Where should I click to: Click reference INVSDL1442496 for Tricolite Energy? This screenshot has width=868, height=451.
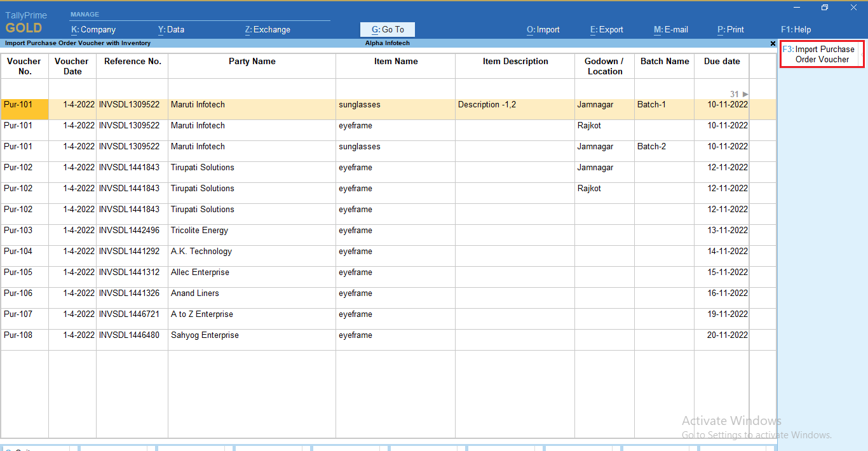click(132, 230)
